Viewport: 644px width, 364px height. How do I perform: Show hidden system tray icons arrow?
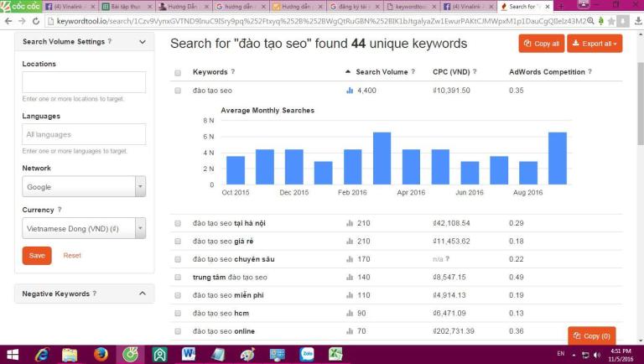click(x=574, y=355)
